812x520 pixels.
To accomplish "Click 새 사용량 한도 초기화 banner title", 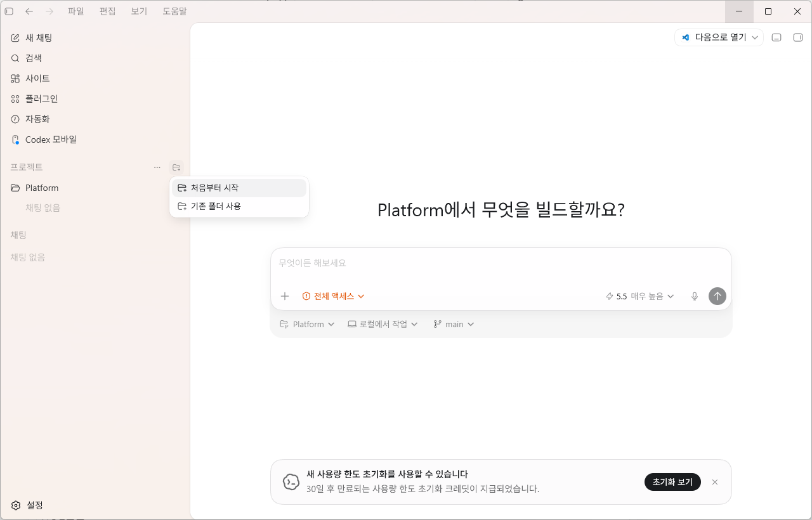I will 387,474.
